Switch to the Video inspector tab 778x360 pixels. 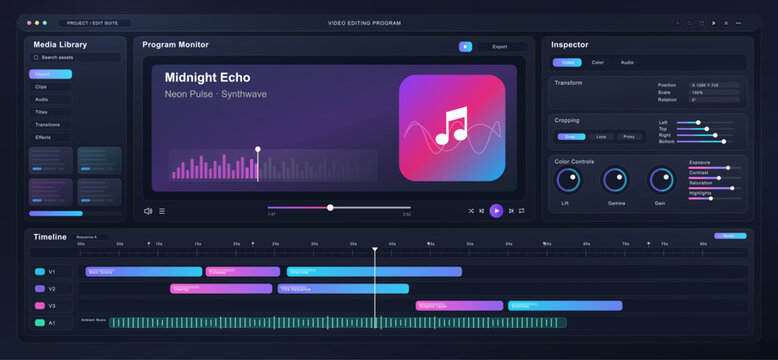pyautogui.click(x=567, y=62)
